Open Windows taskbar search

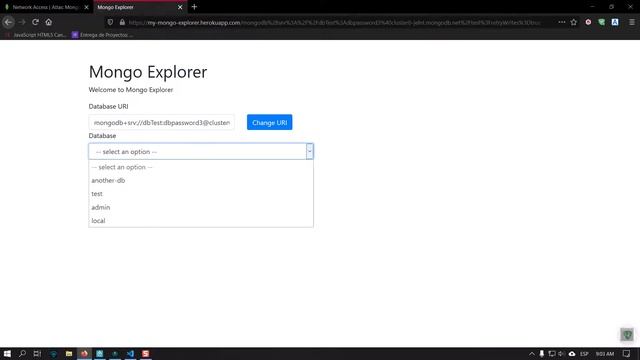click(22, 353)
